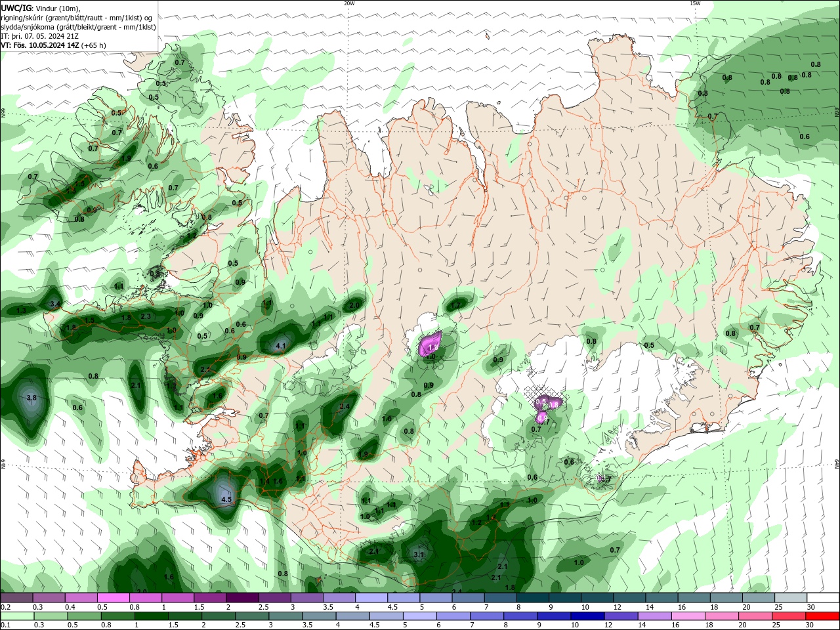
Task: Click the valid time 'VT: Fös. 10.05.2024 14Z (+65 h)'
Action: coord(54,45)
